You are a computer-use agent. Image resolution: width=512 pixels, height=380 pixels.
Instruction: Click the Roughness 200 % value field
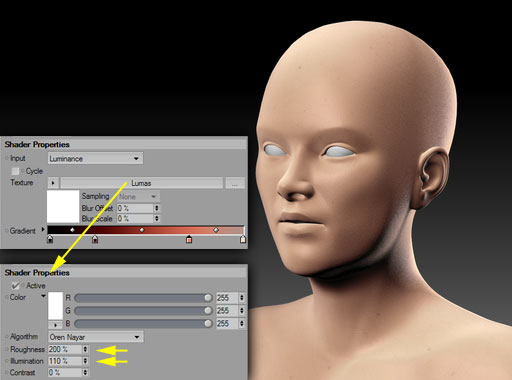(65, 349)
